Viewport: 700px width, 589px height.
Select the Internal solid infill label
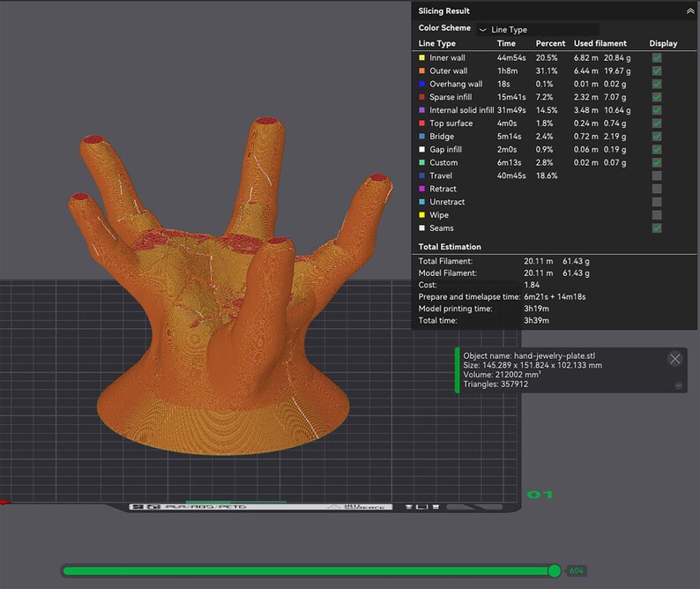tap(462, 110)
